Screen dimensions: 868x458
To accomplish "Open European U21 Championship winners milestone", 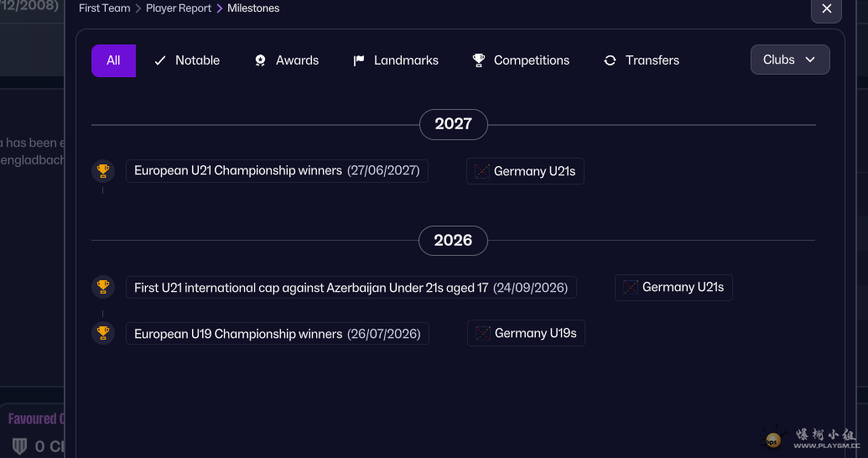I will click(277, 170).
